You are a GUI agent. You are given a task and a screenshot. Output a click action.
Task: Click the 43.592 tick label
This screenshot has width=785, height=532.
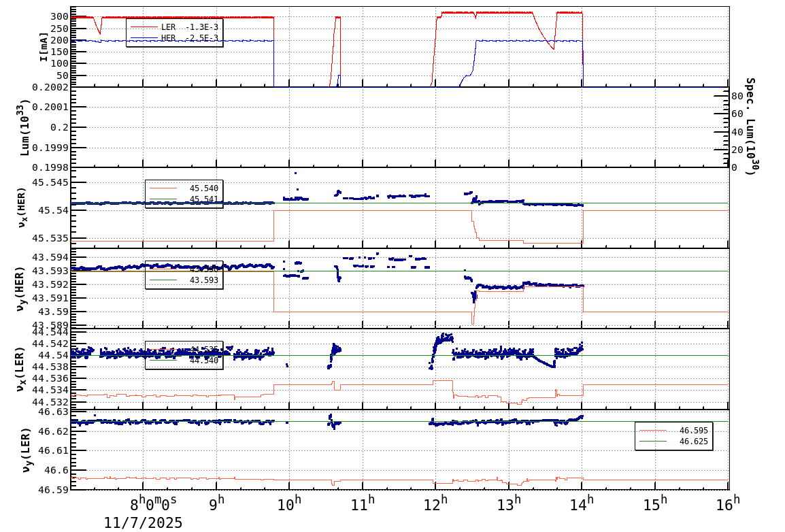(x=50, y=284)
